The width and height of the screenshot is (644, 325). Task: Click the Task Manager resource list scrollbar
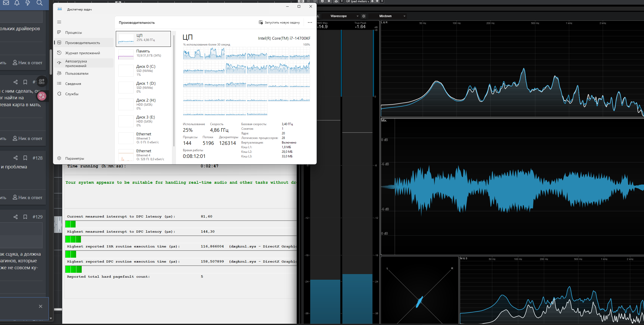(x=174, y=90)
